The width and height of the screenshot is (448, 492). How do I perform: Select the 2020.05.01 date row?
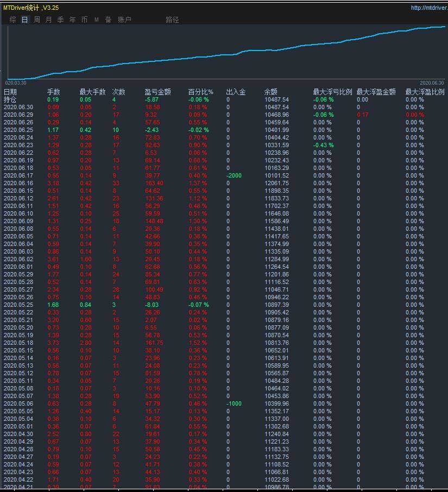coord(18,426)
